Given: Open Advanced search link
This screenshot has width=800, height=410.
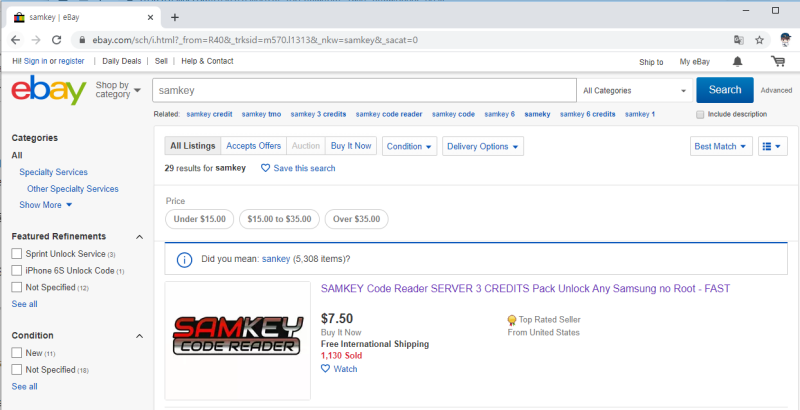Looking at the screenshot, I should click(x=777, y=90).
